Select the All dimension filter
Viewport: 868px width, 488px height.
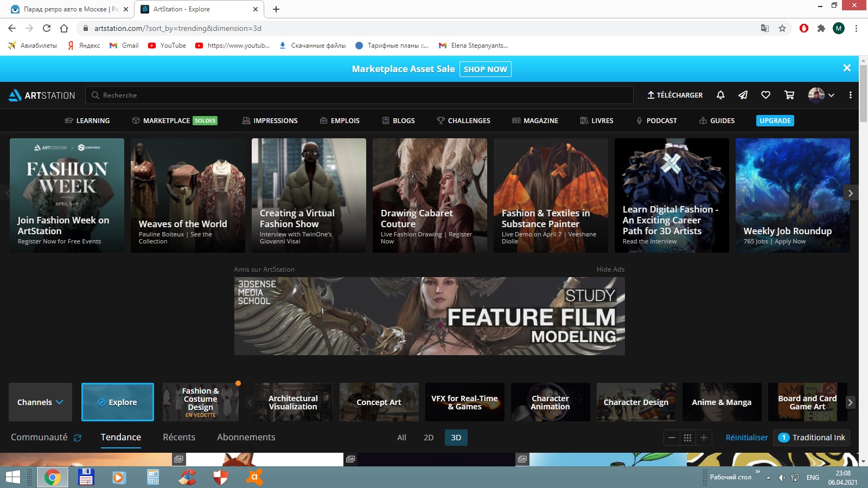coord(401,438)
